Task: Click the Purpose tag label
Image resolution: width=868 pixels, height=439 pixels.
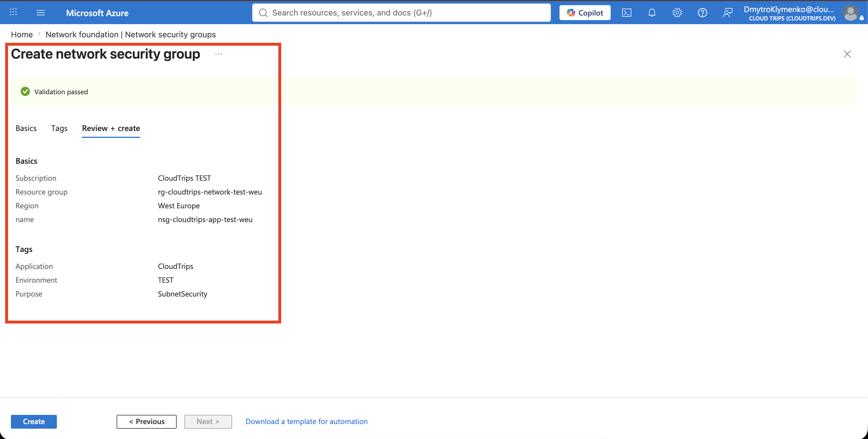Action: 29,294
